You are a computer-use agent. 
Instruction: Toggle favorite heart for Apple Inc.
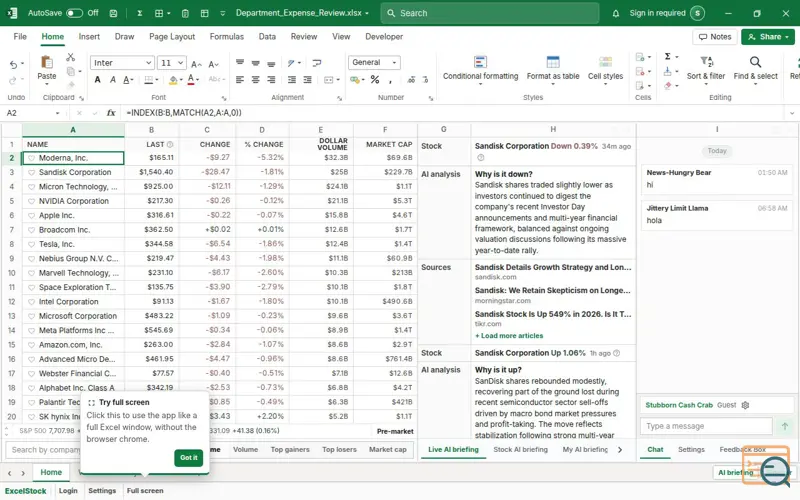[32, 215]
